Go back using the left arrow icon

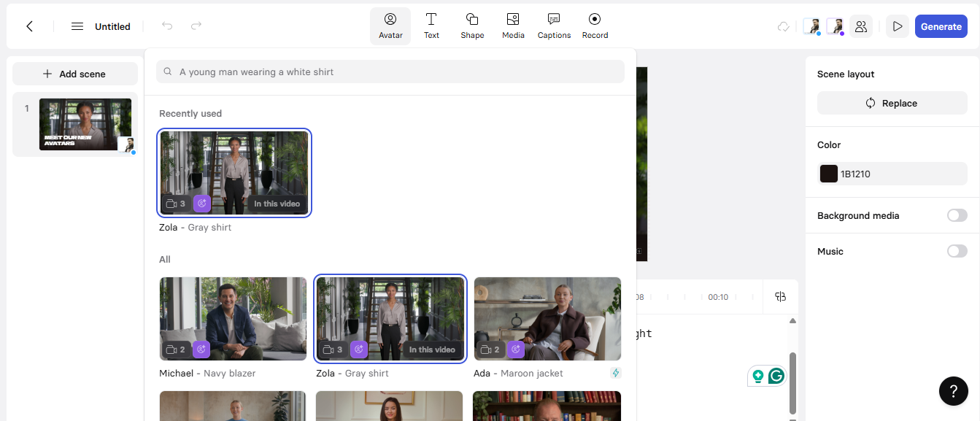click(30, 26)
